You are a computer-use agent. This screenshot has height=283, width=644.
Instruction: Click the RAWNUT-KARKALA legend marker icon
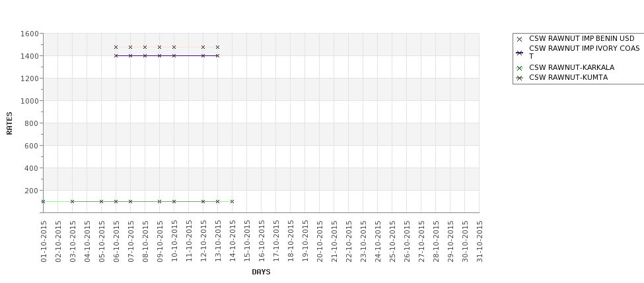519,68
